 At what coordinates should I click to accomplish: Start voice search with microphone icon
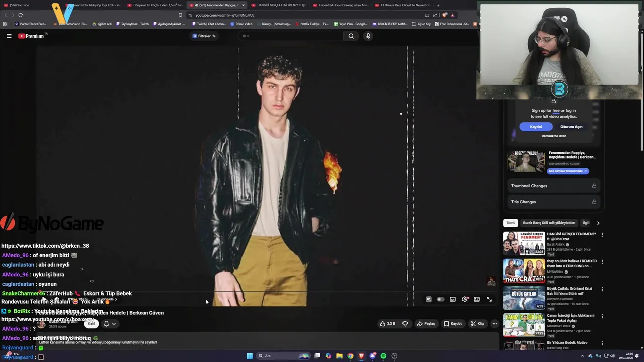[368, 36]
